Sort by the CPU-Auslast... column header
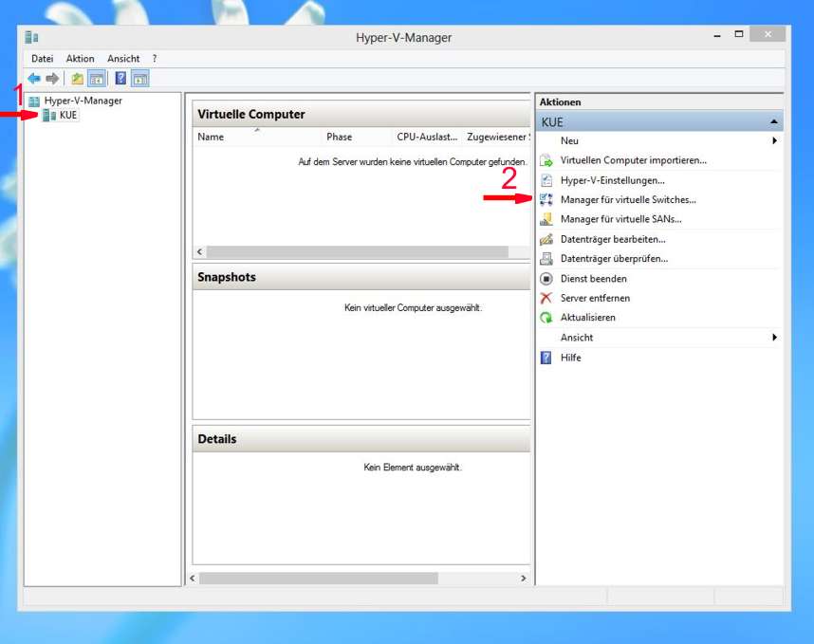Image resolution: width=814 pixels, height=644 pixels. (427, 137)
